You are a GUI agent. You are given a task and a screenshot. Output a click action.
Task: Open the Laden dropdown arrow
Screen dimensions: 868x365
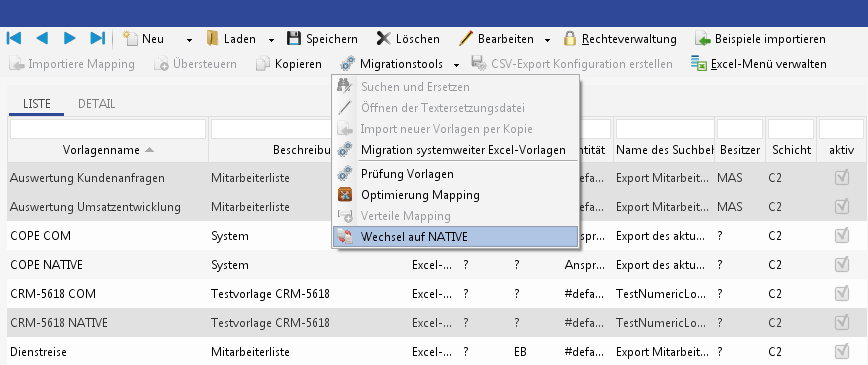(271, 40)
